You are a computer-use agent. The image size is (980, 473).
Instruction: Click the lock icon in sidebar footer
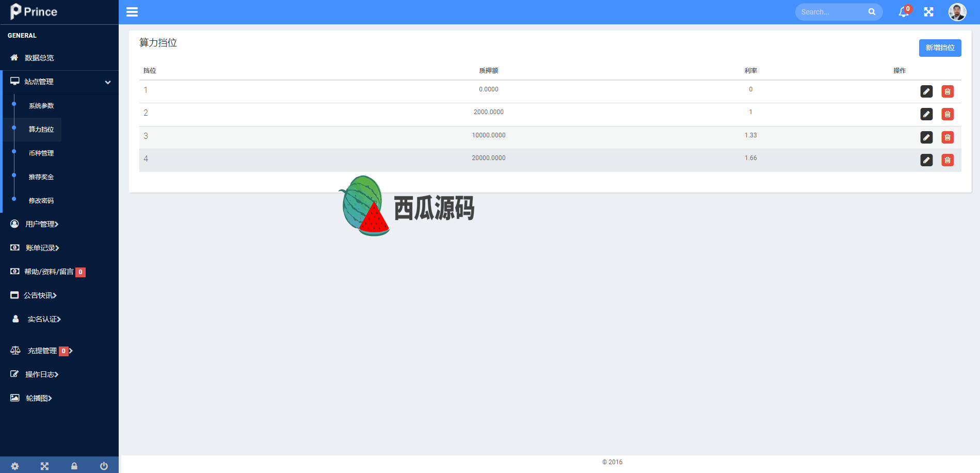click(74, 466)
